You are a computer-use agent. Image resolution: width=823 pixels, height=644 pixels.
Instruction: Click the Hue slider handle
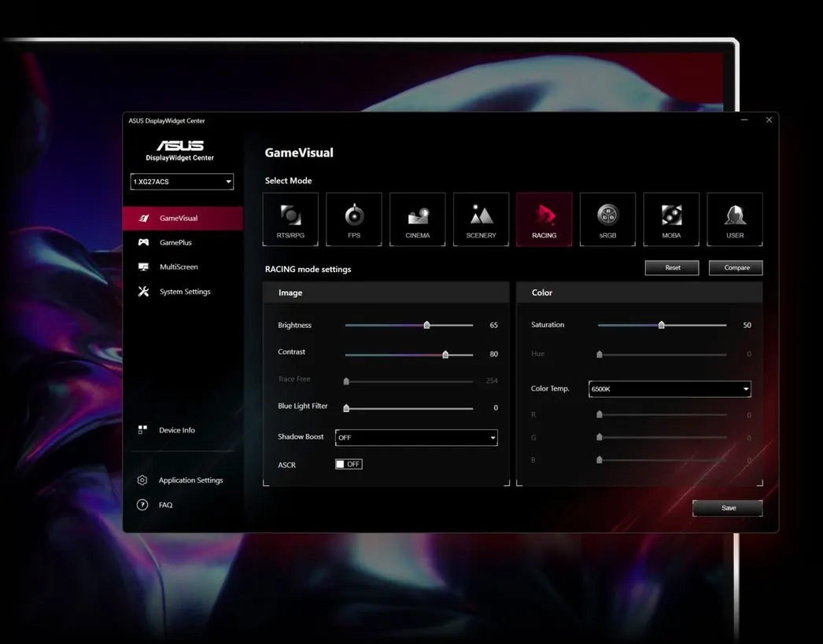600,355
